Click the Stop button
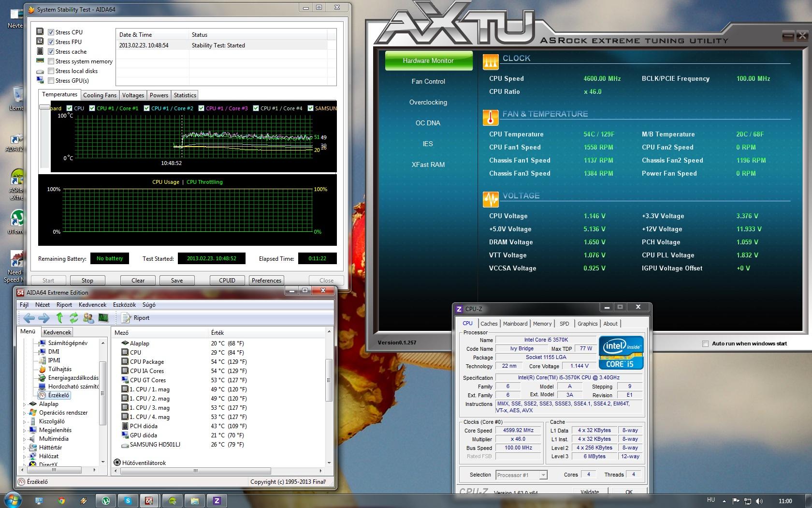Image resolution: width=812 pixels, height=508 pixels. 87,280
